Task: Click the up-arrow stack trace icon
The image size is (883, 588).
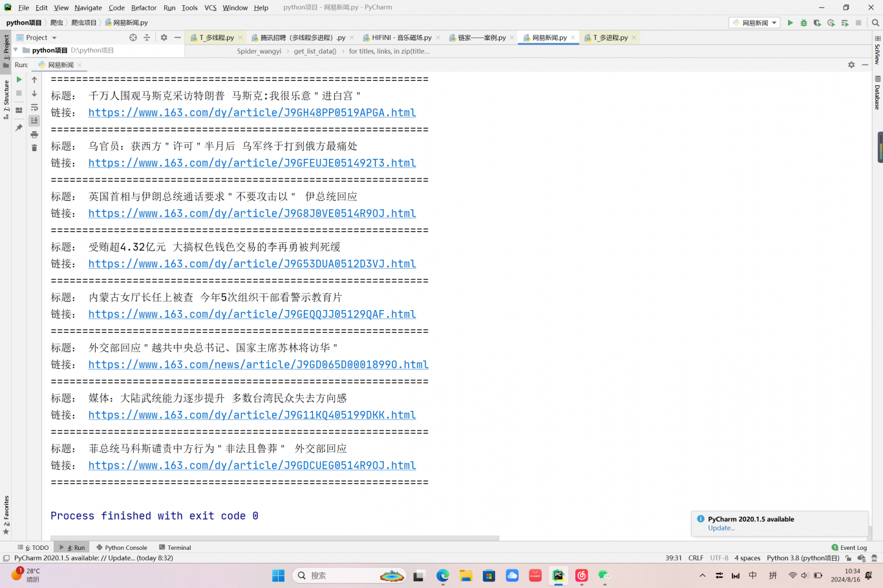Action: pos(34,79)
